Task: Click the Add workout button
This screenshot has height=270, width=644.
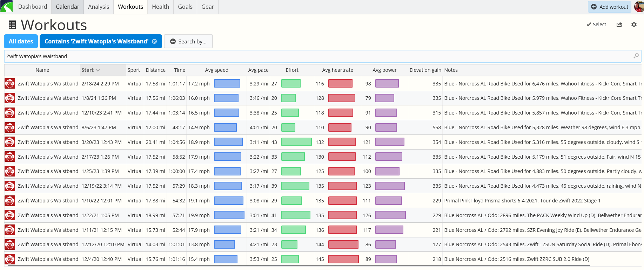Action: 610,7
